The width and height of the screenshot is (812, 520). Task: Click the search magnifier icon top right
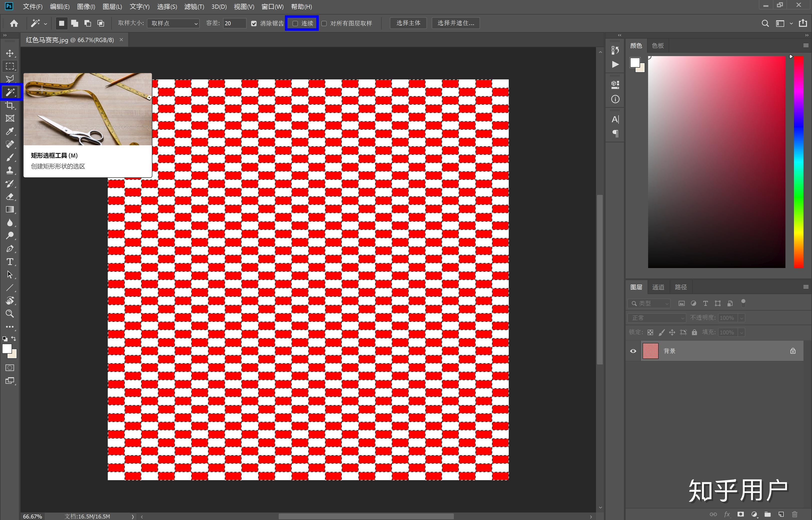tap(765, 23)
